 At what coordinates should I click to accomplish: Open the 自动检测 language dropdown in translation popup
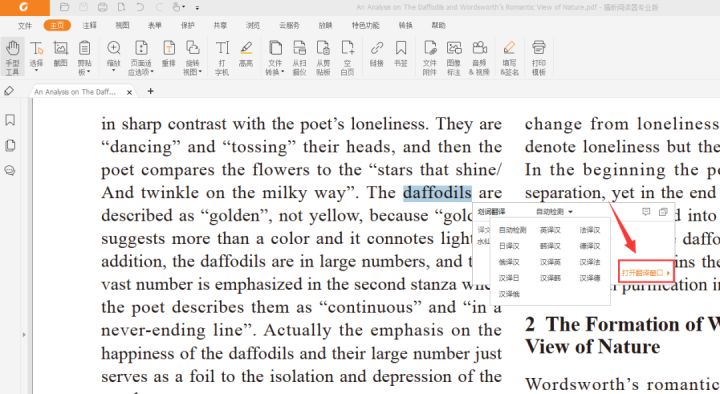pos(555,212)
